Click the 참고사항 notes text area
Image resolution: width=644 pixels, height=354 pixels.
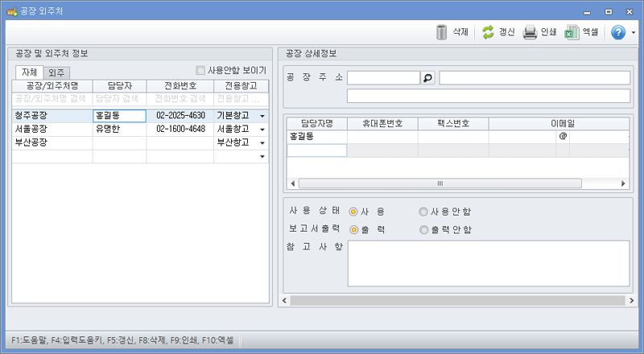tap(488, 263)
